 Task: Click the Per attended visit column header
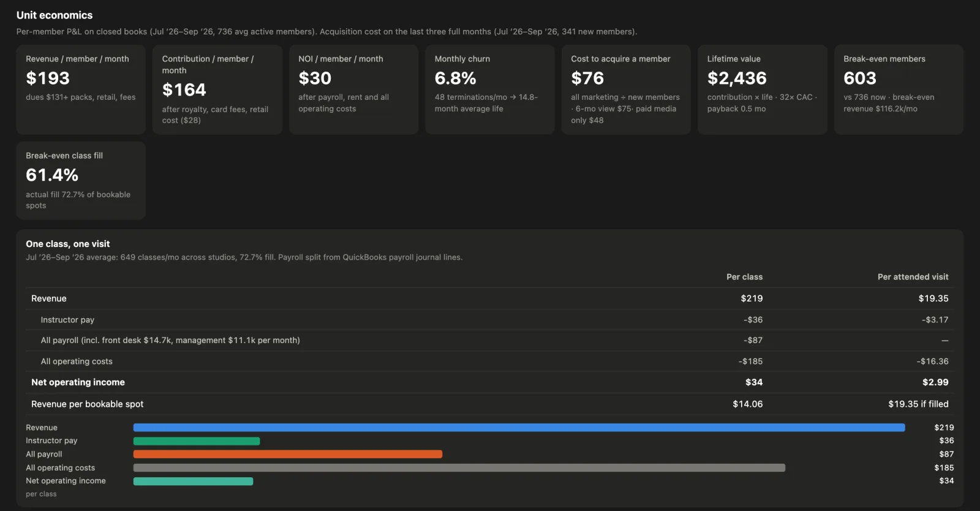(x=913, y=277)
